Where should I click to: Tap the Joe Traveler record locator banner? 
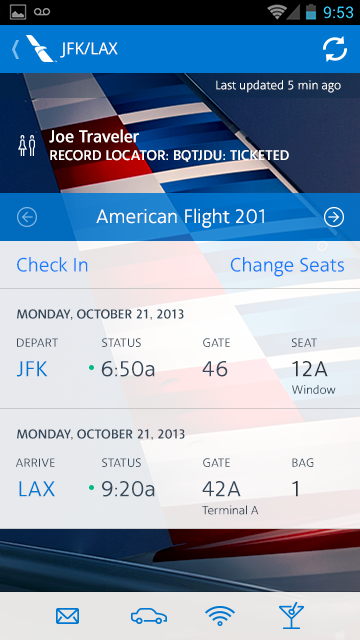click(169, 146)
